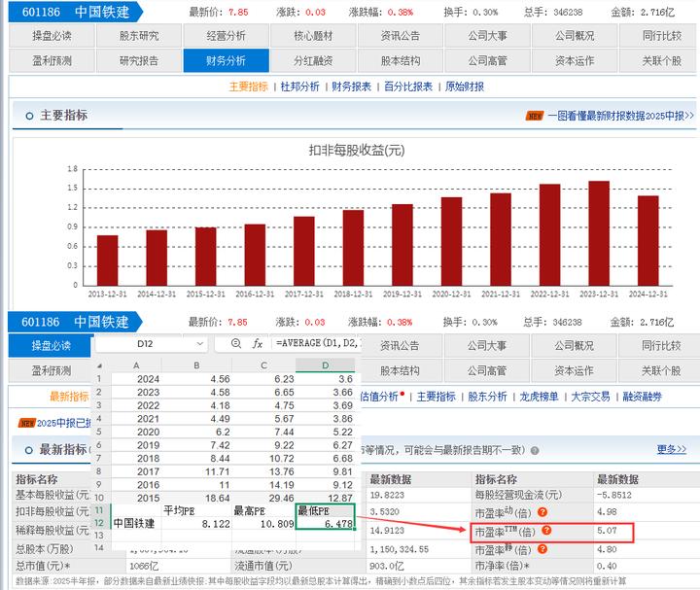Viewport: 700px width, 590px height.
Task: Click the select-all corner triangle of the spreadsheet
Action: coord(99,365)
